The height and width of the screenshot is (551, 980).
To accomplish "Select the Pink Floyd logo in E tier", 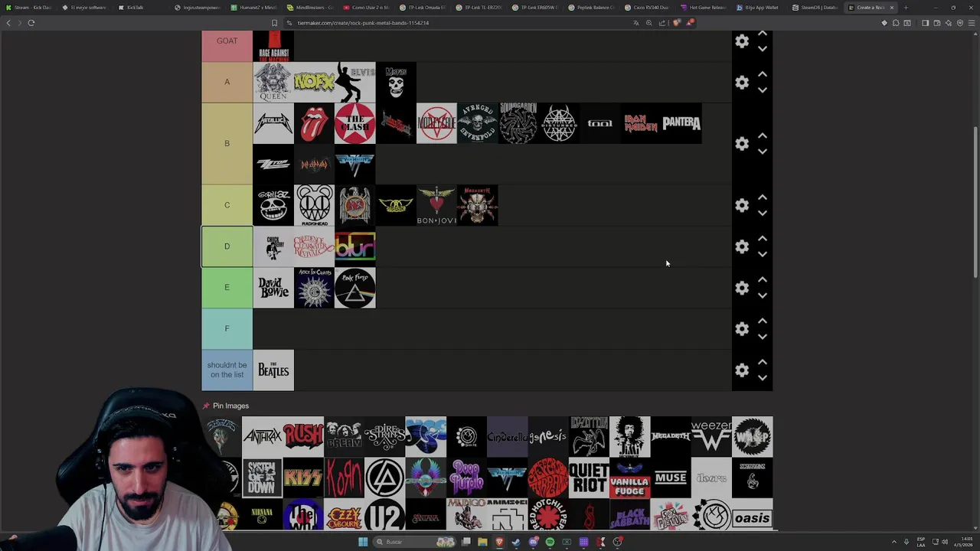I will click(x=355, y=288).
